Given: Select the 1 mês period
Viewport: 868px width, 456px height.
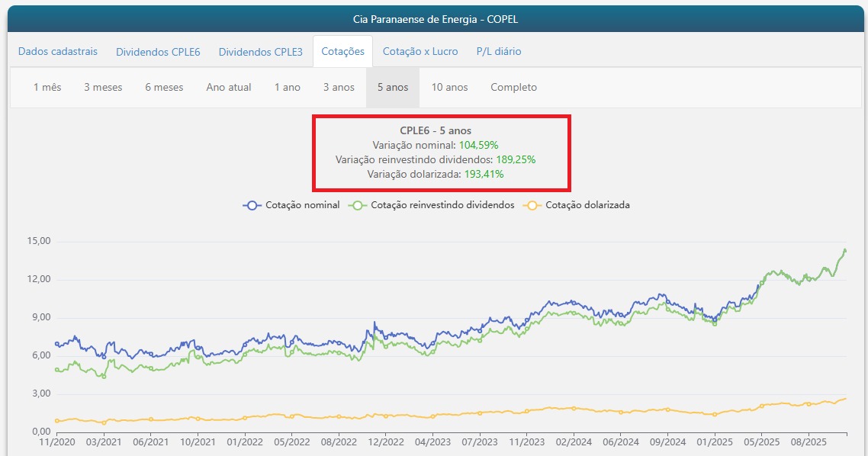Looking at the screenshot, I should [47, 88].
